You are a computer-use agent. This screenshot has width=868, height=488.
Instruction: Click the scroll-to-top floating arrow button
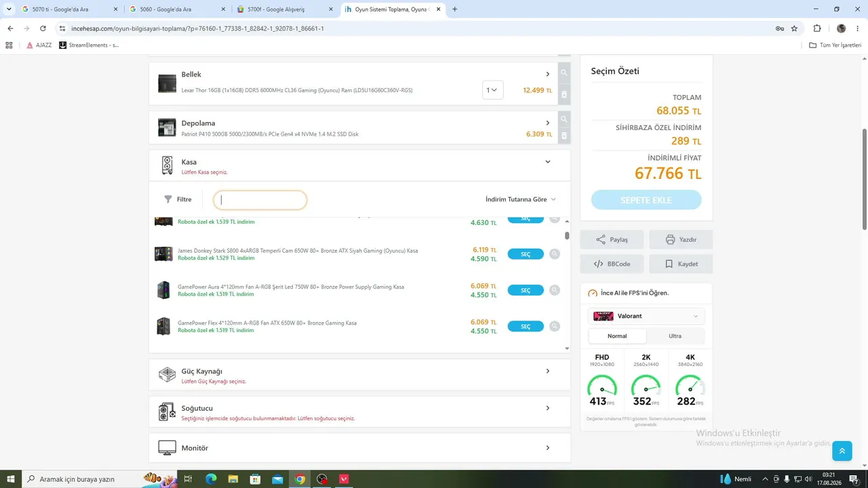(842, 451)
